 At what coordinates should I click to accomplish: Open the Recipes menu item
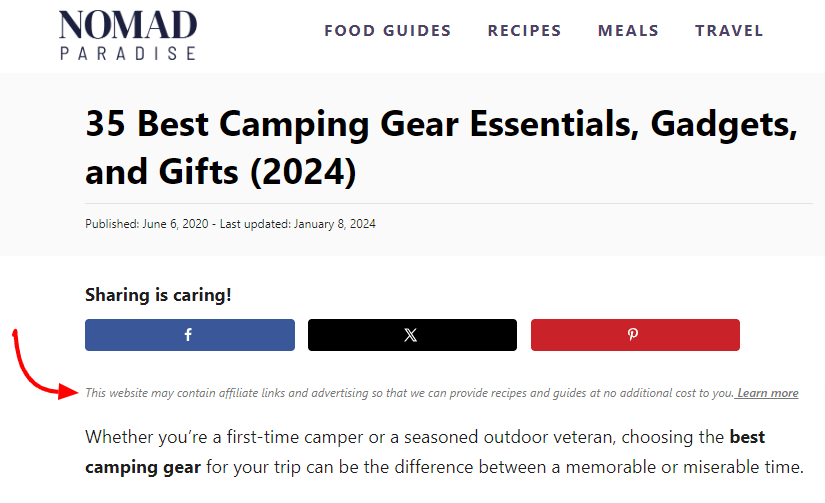coord(525,31)
